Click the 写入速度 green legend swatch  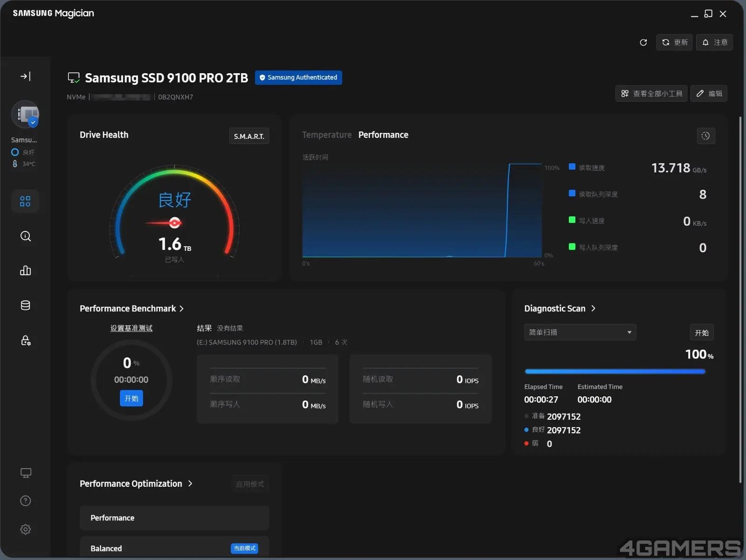pos(572,220)
